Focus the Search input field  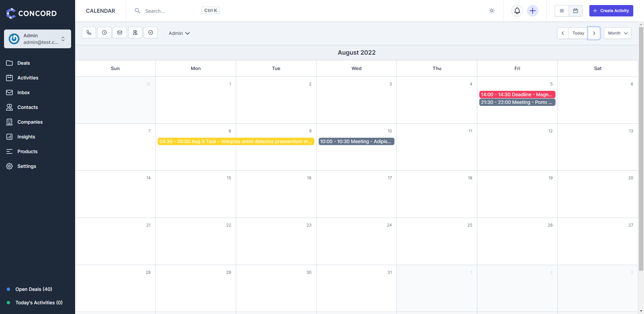[x=171, y=11]
